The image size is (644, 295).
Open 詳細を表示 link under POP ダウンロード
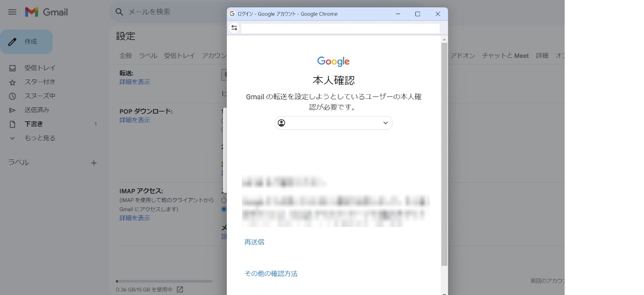coord(135,120)
